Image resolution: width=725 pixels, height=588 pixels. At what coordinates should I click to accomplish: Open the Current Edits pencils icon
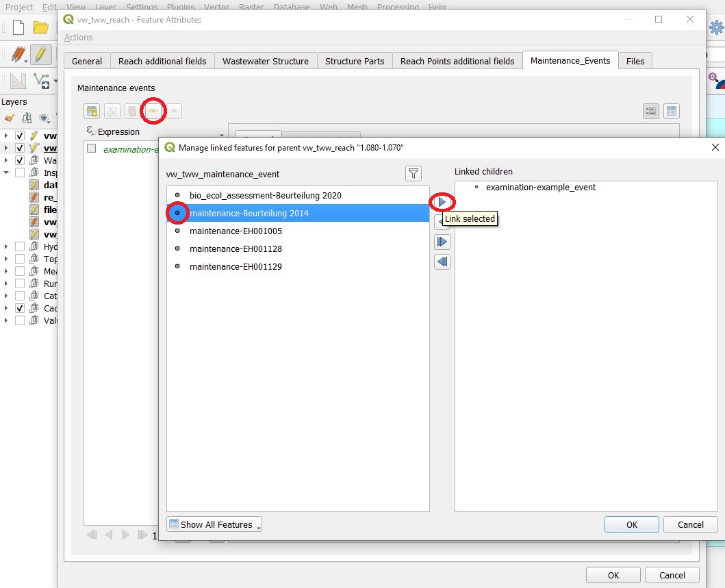point(18,55)
